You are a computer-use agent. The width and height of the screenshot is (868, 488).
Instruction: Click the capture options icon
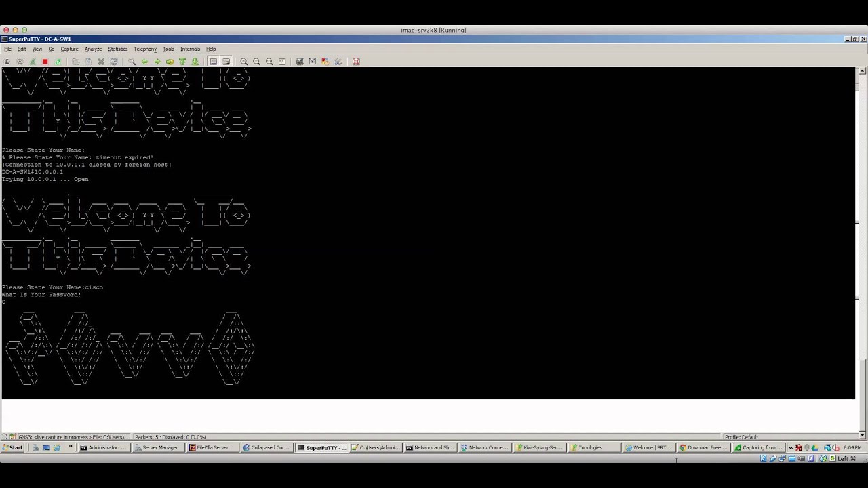(x=20, y=62)
